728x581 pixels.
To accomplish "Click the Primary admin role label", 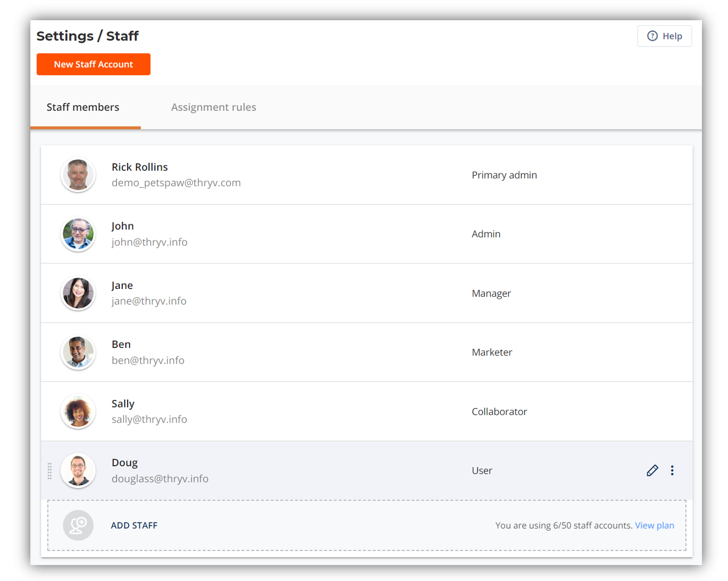I will coord(504,175).
